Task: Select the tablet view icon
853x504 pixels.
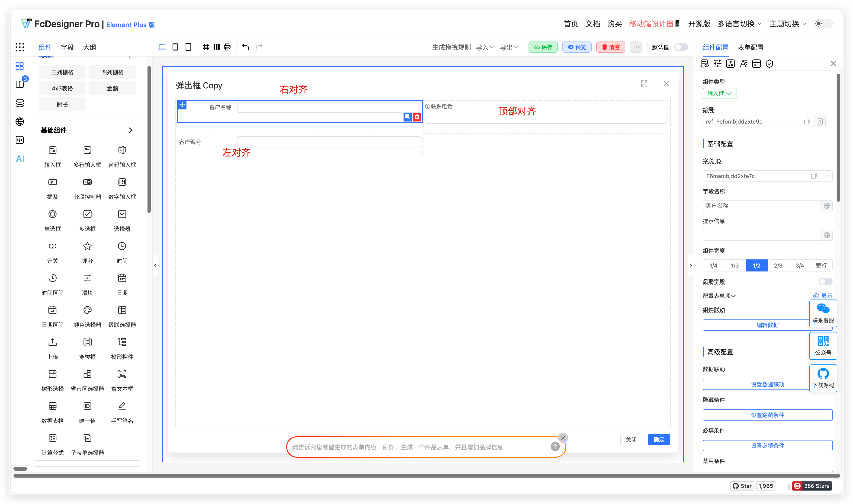Action: [x=175, y=47]
